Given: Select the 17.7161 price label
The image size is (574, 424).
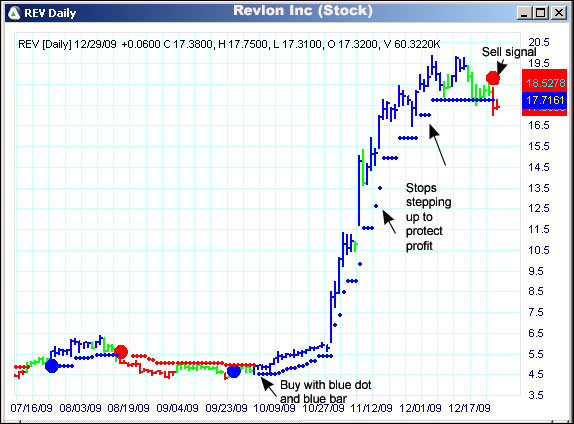Looking at the screenshot, I should (x=545, y=100).
